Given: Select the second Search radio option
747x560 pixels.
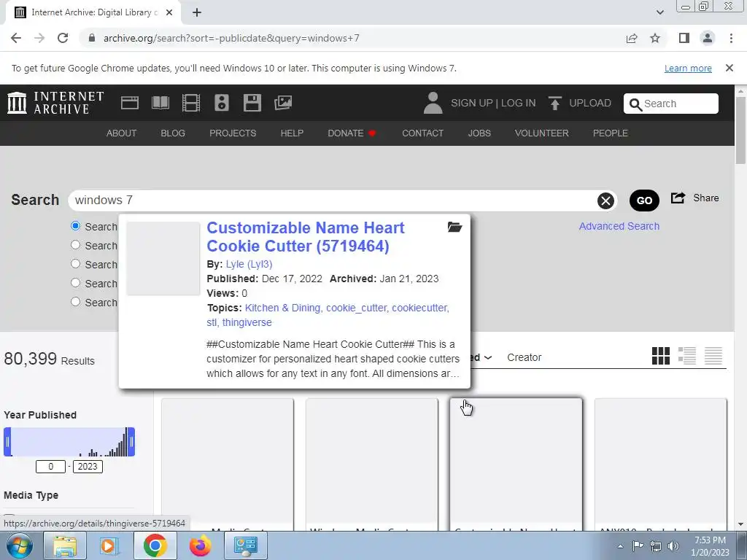Looking at the screenshot, I should point(75,245).
